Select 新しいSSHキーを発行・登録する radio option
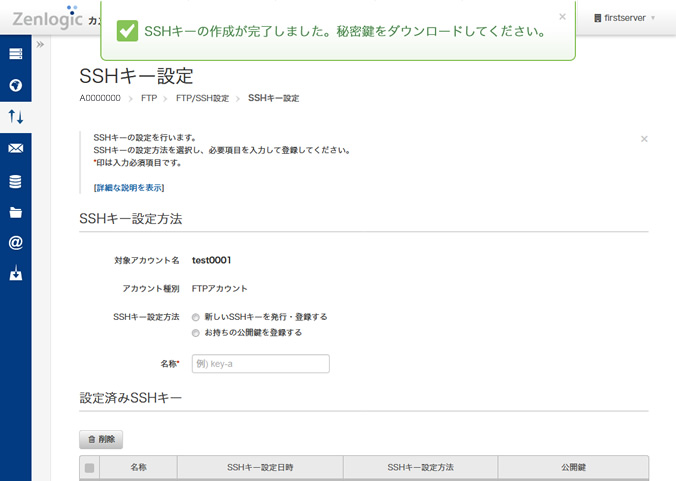The height and width of the screenshot is (481, 676). coord(196,317)
